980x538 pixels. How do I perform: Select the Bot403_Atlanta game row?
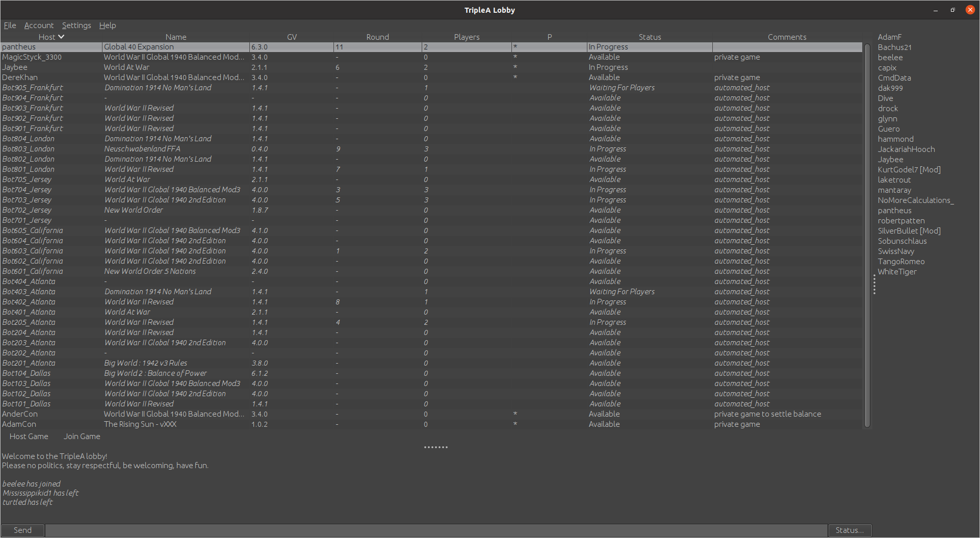click(x=431, y=292)
